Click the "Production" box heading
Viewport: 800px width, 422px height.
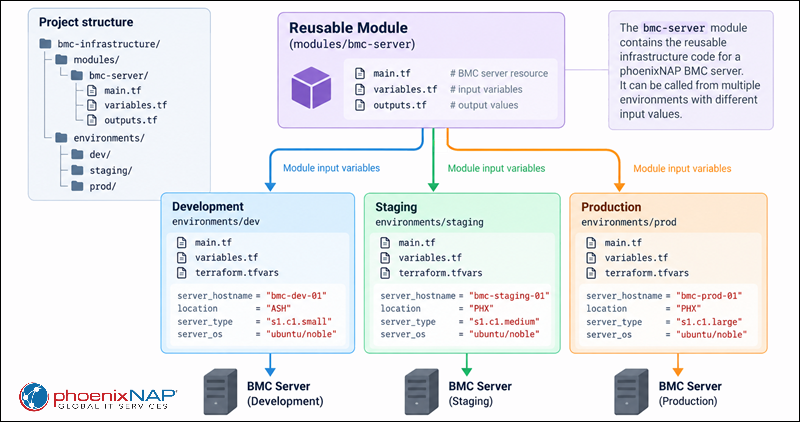611,207
